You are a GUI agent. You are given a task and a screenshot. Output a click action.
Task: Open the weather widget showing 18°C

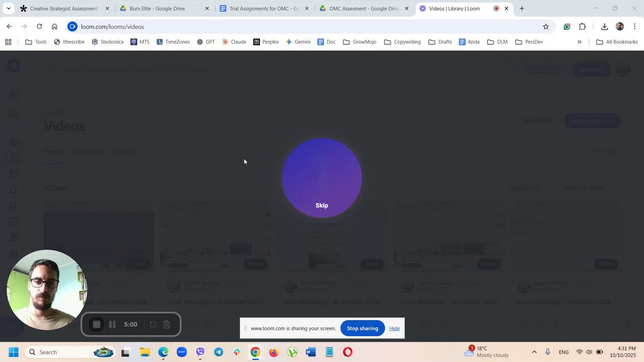(x=487, y=351)
